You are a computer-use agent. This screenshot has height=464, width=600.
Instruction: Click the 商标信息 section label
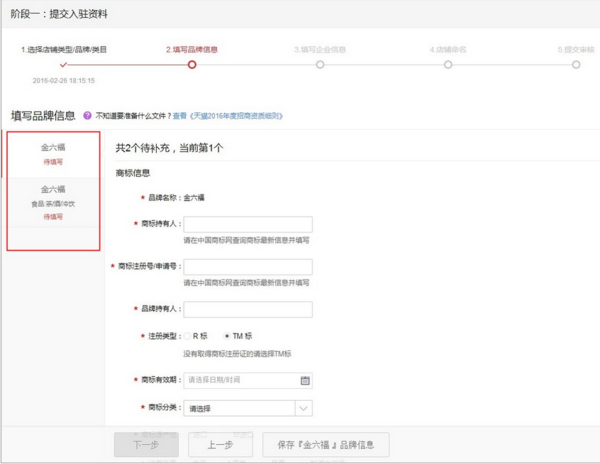tap(133, 173)
